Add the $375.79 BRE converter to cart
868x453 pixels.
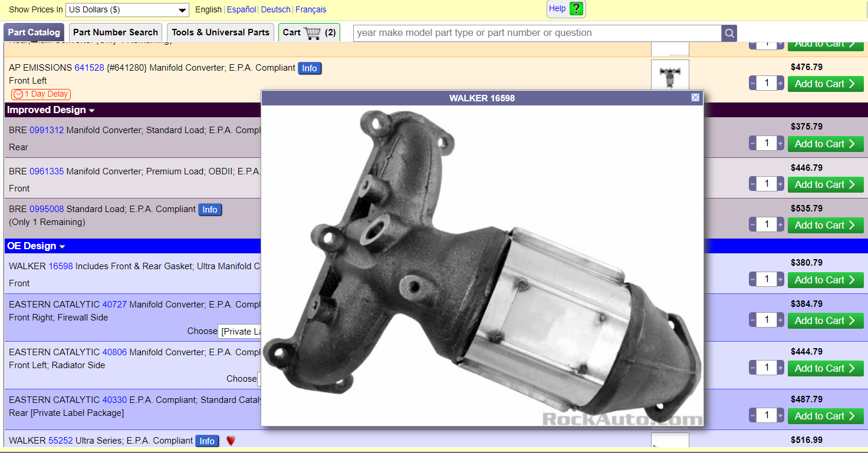pyautogui.click(x=826, y=144)
